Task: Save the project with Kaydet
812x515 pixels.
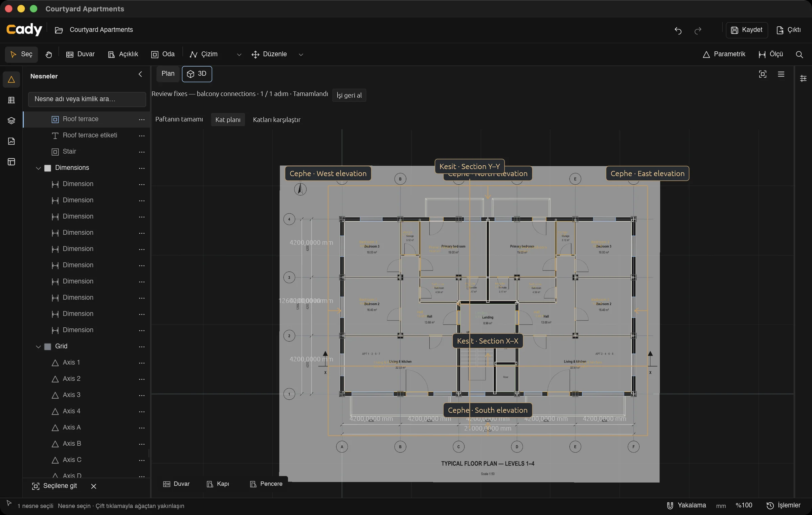Action: point(747,30)
